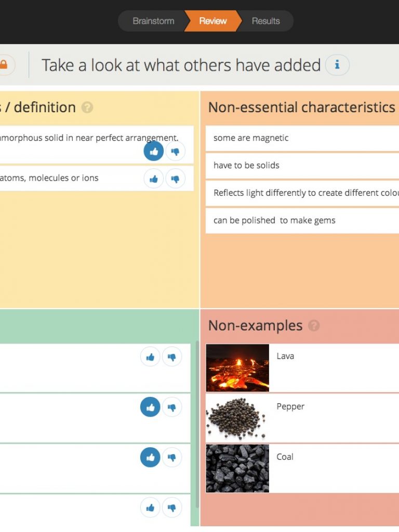Thumbs down the amorphous solid definition
This screenshot has width=399, height=532.
click(x=175, y=151)
